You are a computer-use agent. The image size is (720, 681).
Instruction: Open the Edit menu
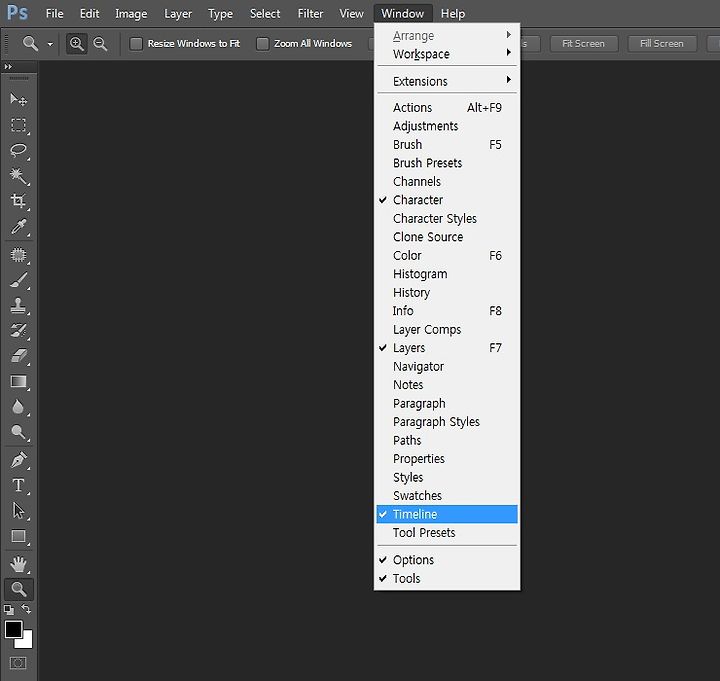tap(89, 14)
